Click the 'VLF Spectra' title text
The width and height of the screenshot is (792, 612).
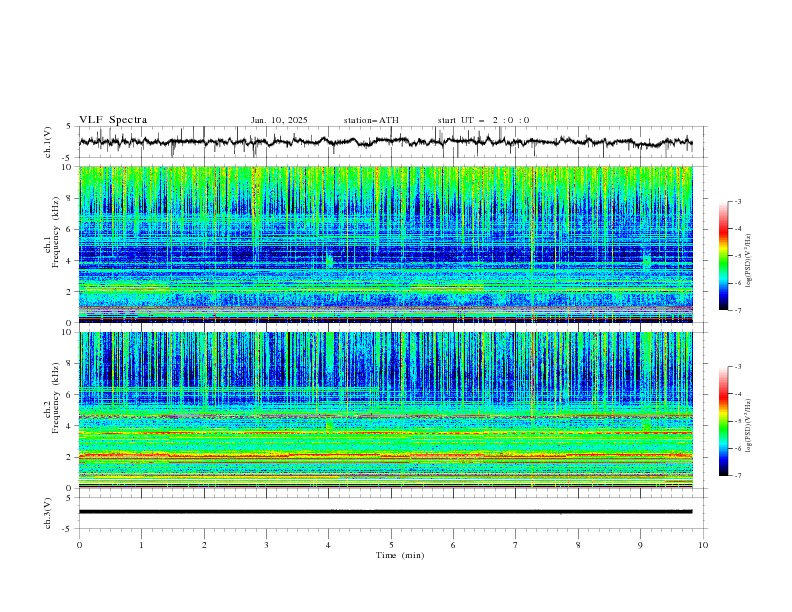pos(113,120)
